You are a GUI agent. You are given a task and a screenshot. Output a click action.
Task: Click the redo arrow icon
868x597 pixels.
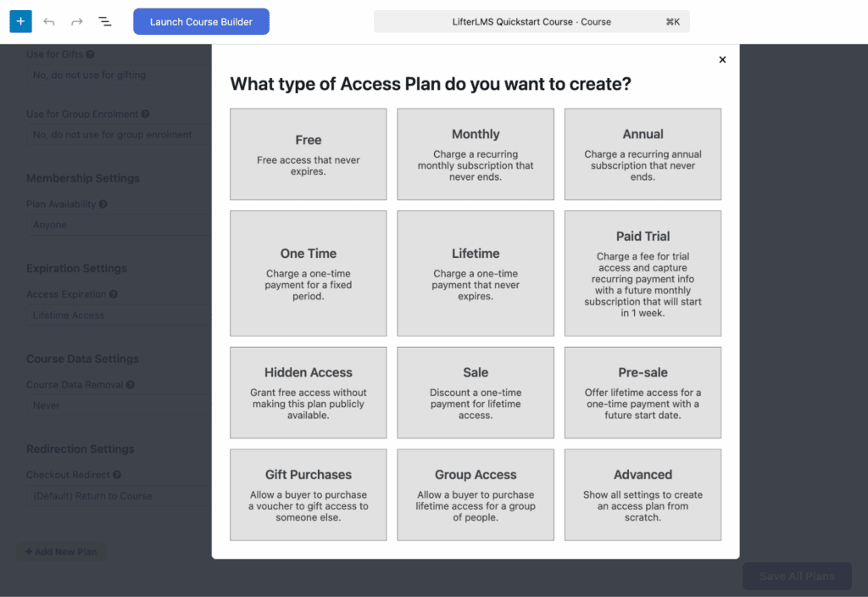click(77, 21)
